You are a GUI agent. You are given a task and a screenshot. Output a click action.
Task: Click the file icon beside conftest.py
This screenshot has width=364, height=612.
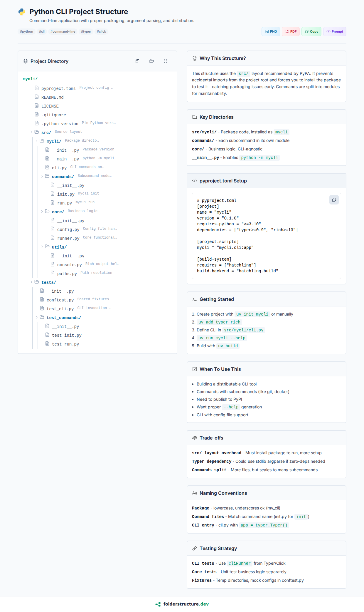[42, 299]
